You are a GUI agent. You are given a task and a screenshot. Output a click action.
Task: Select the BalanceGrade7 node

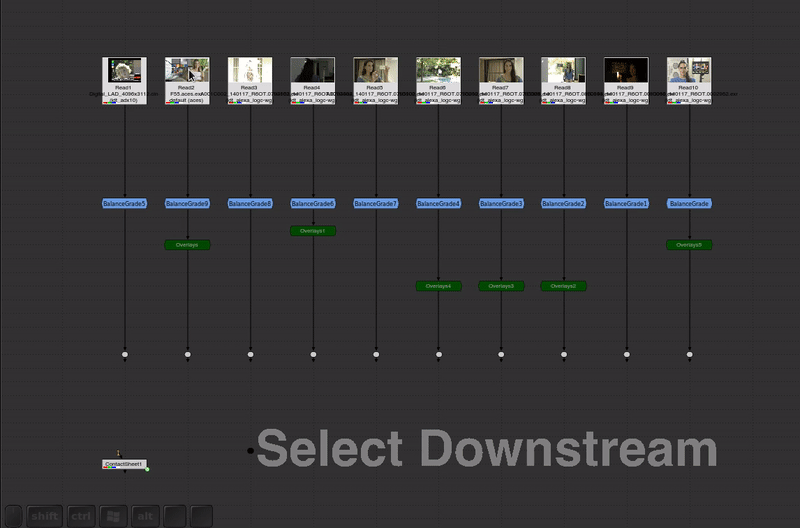point(375,204)
